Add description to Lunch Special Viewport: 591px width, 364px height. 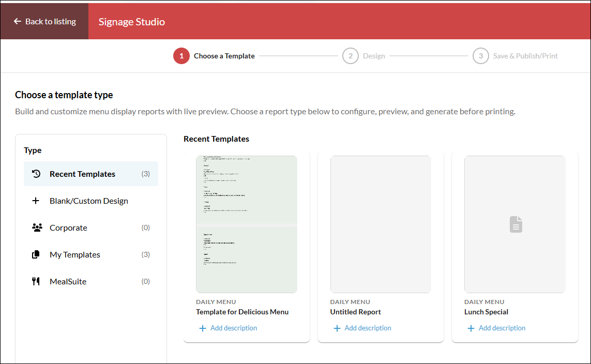(496, 328)
